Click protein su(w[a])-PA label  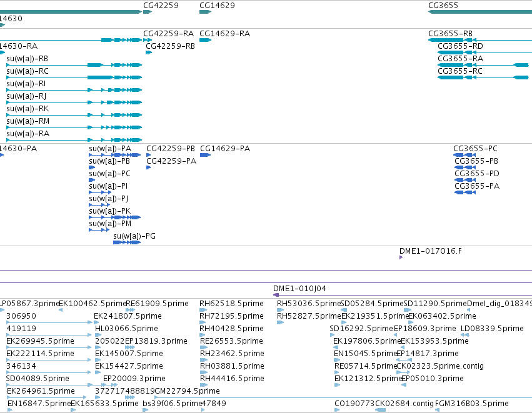click(x=110, y=149)
